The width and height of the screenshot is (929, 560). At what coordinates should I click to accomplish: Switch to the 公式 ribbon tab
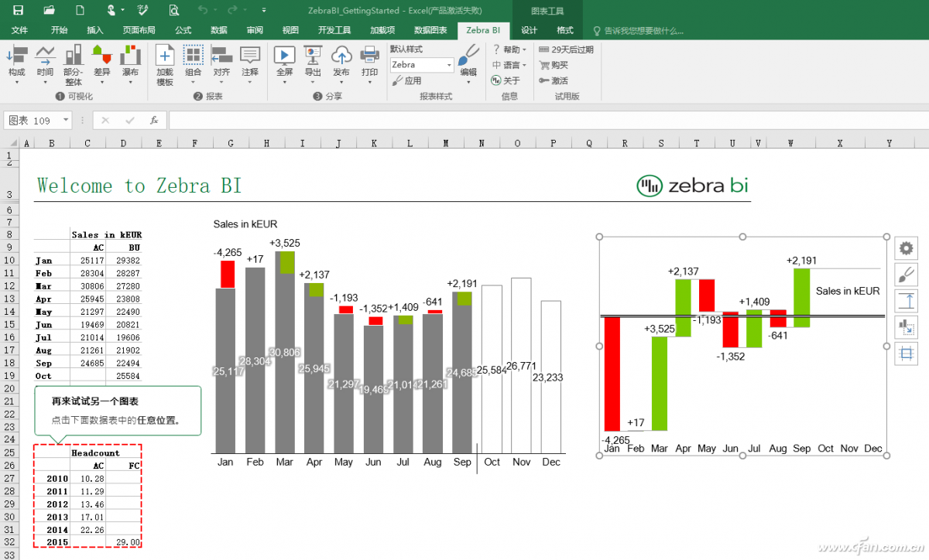[x=183, y=30]
